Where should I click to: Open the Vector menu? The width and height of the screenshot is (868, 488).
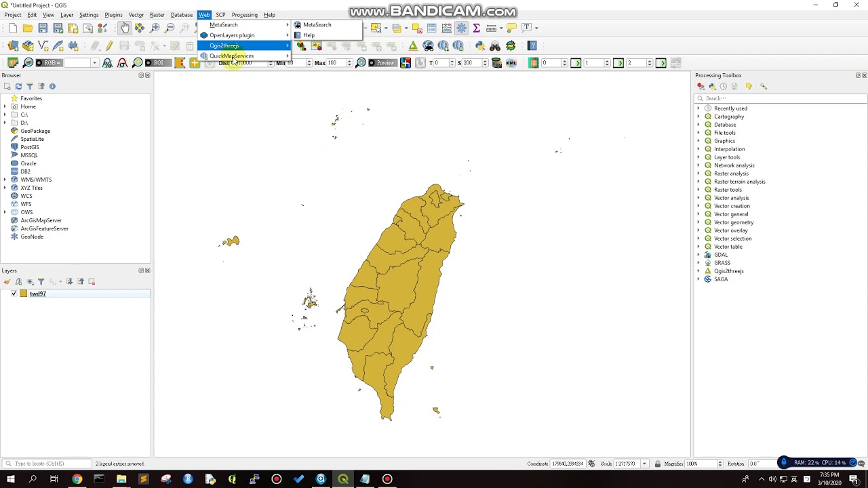(136, 15)
